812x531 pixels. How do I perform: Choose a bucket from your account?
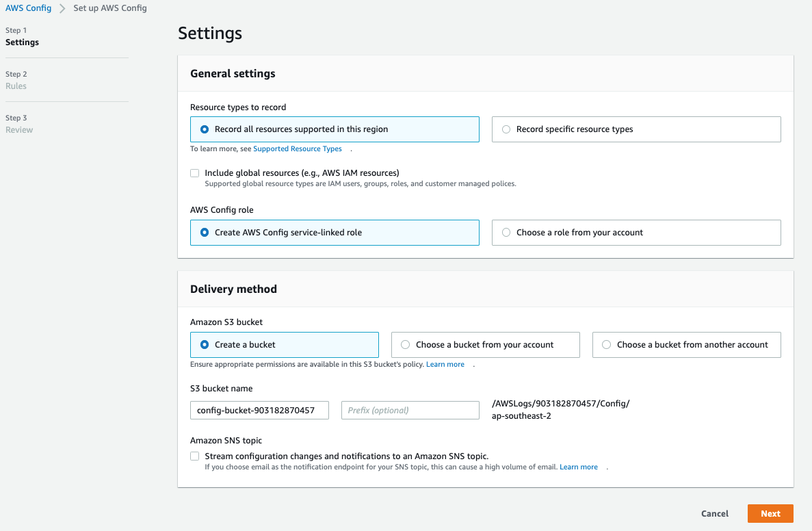(406, 345)
